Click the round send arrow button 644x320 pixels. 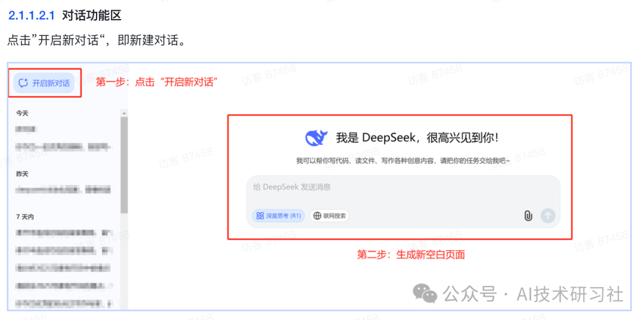pos(548,216)
